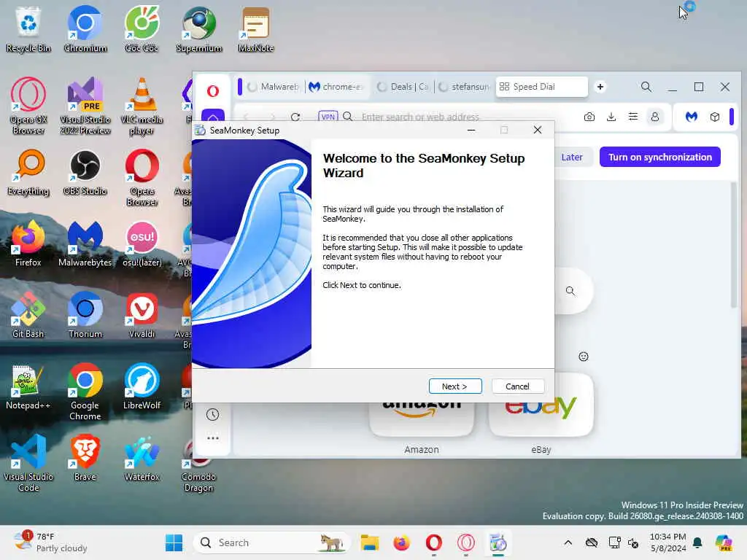
Task: Open the extensions cube icon in Opera
Action: click(x=715, y=117)
